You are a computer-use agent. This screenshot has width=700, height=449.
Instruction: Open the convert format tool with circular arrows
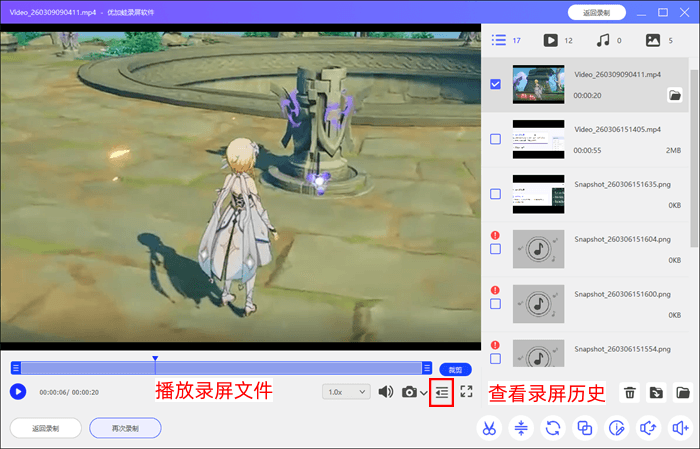click(x=553, y=428)
